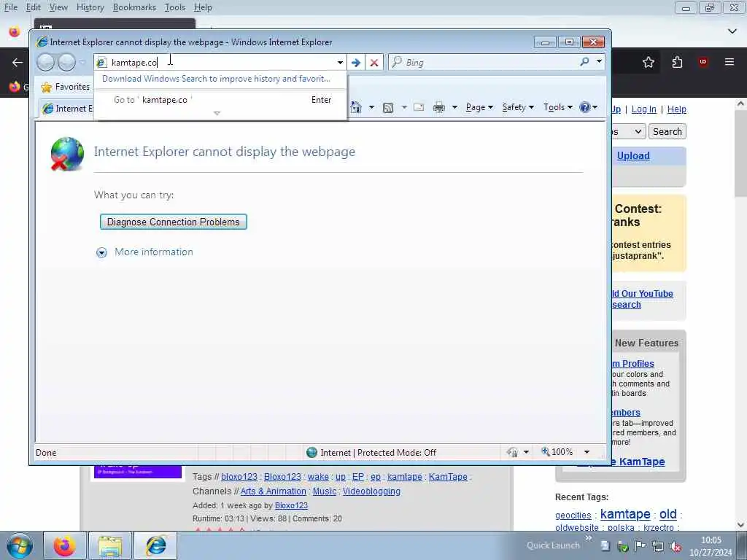Click Windows Explorer taskbar icon

[110, 545]
